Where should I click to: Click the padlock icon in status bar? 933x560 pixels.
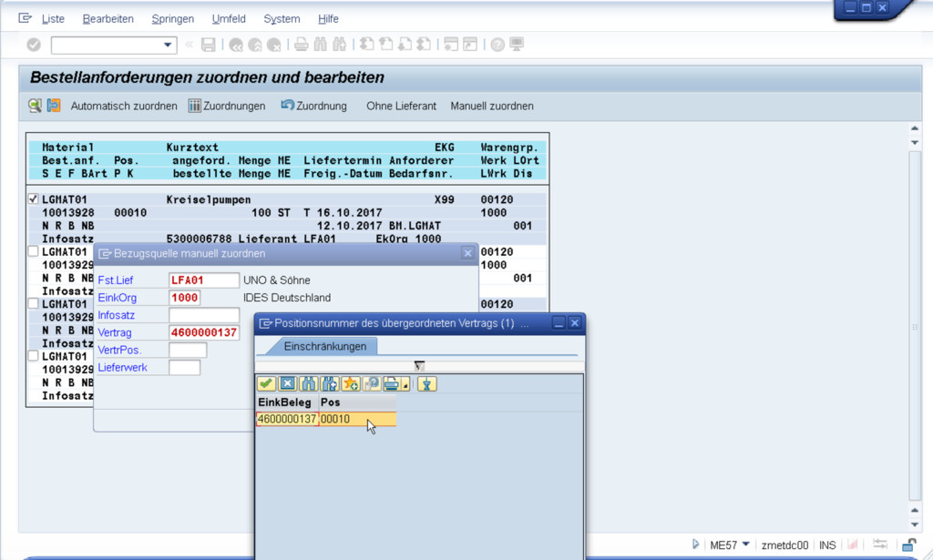[x=907, y=545]
